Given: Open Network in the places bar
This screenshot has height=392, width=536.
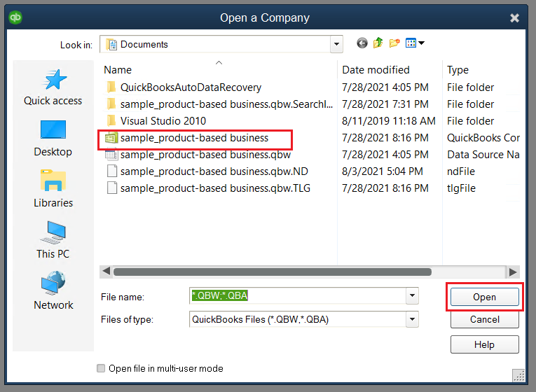Looking at the screenshot, I should 53,292.
